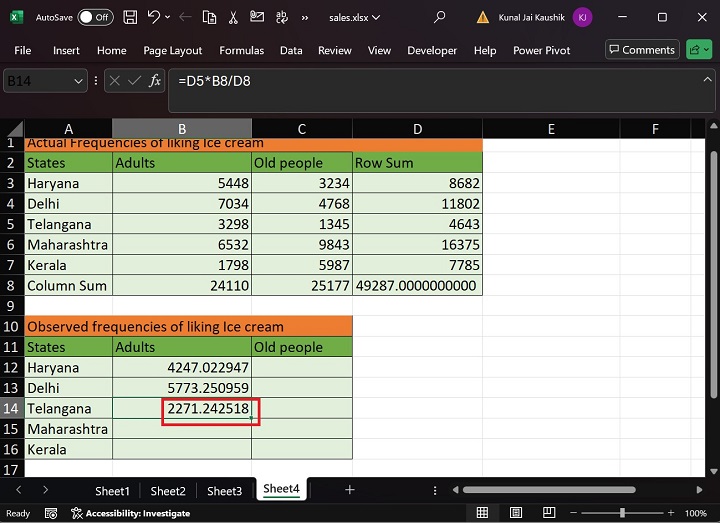The height and width of the screenshot is (523, 720).
Task: Toggle the AutoSave switch
Action: (95, 17)
